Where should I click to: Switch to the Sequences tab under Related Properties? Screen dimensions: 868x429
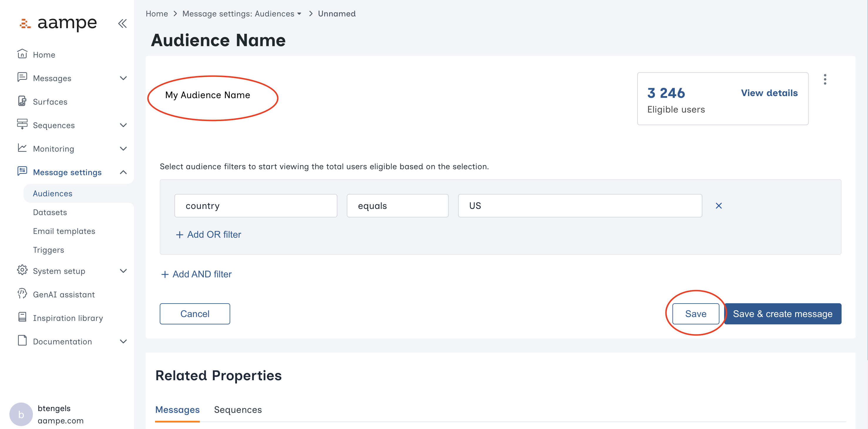(238, 409)
